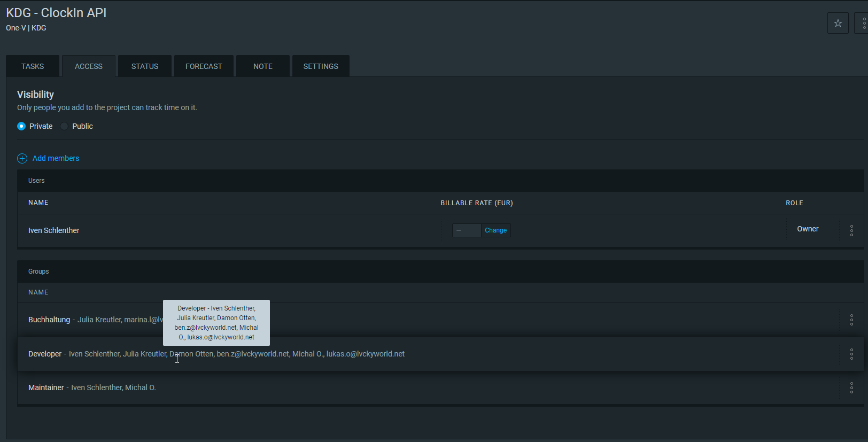Open the Settings tab
The image size is (868, 442).
click(321, 66)
